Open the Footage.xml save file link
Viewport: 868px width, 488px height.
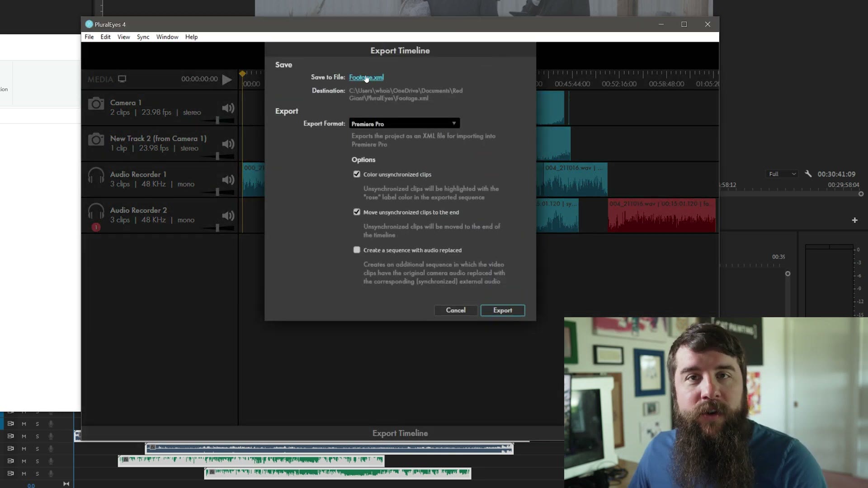[x=366, y=77]
